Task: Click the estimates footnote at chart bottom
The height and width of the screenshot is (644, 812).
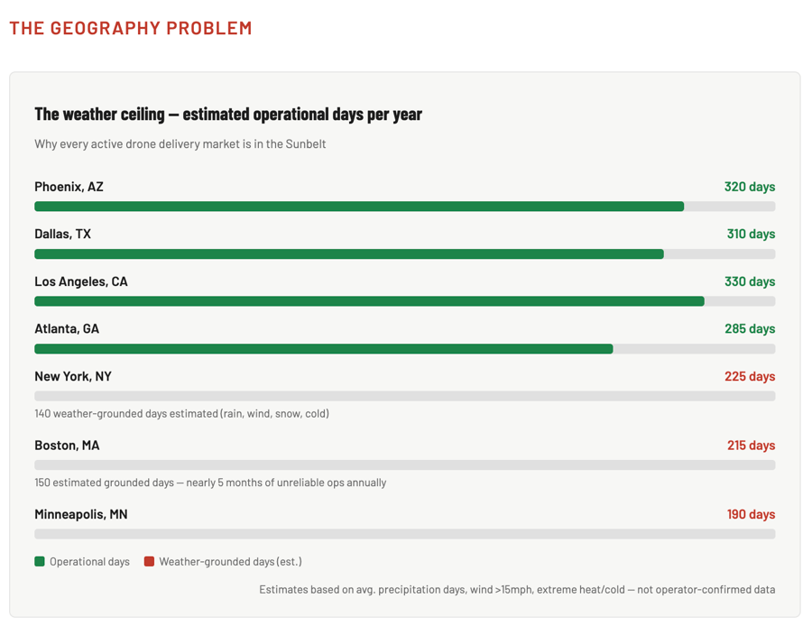Action: (x=517, y=589)
